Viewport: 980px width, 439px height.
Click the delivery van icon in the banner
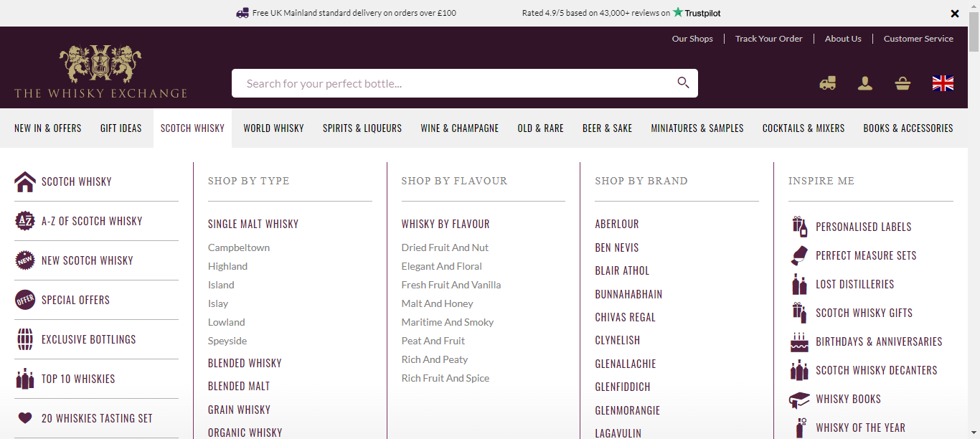click(x=242, y=13)
